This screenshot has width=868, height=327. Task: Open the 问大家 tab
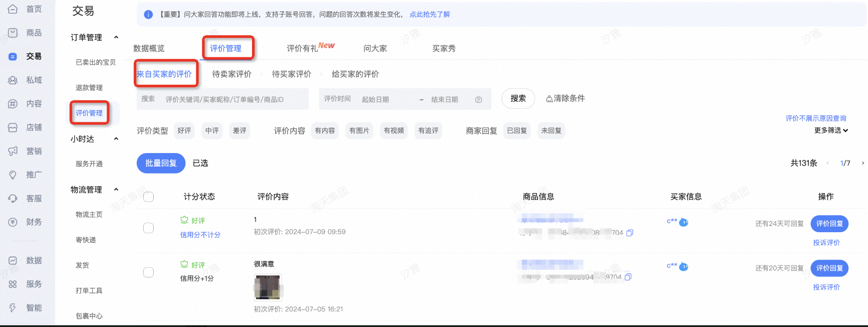tap(375, 48)
